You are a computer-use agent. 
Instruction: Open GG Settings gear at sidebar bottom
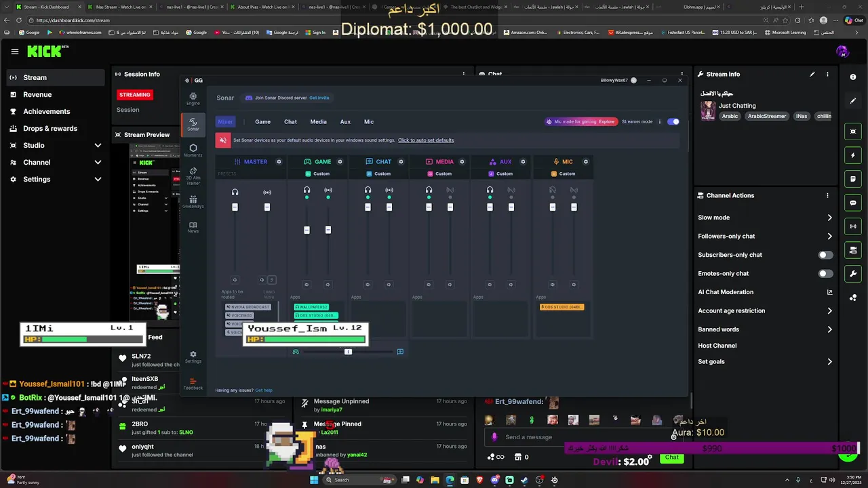[x=193, y=357]
